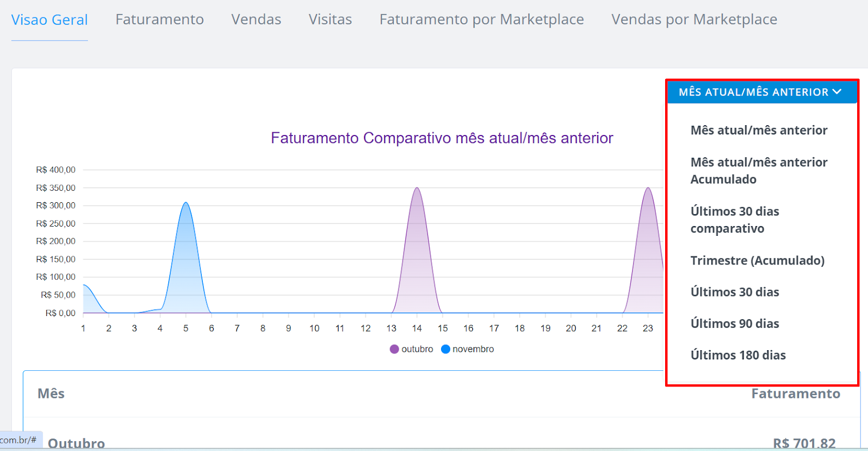Select 'Mês atual/mês anterior' option

[x=759, y=130]
